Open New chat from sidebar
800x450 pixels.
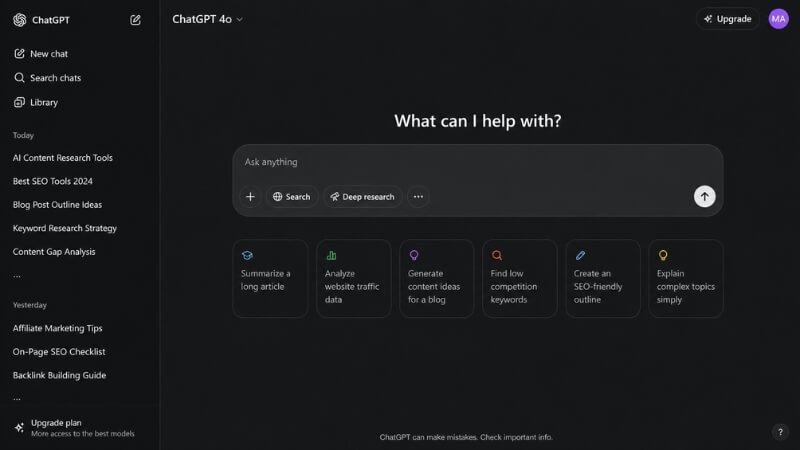tap(41, 54)
